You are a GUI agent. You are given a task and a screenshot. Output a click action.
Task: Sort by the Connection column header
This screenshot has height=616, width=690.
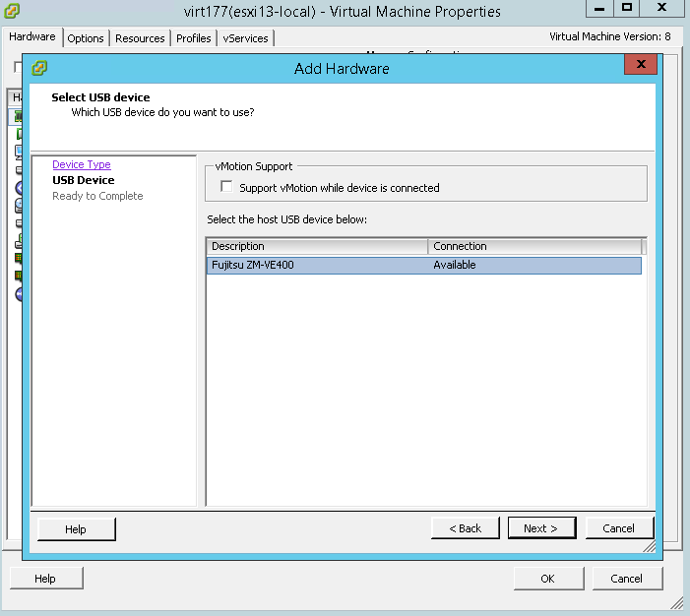click(534, 246)
